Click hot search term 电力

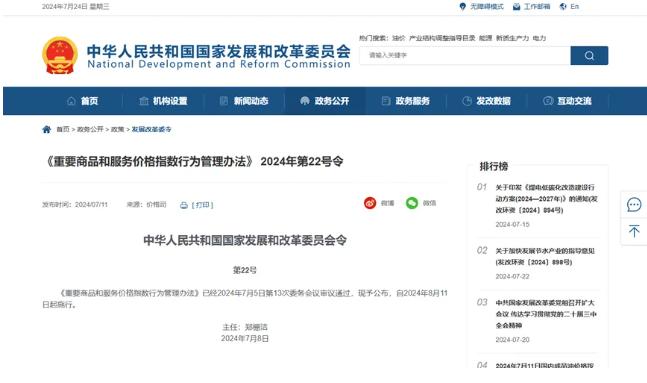[539, 38]
